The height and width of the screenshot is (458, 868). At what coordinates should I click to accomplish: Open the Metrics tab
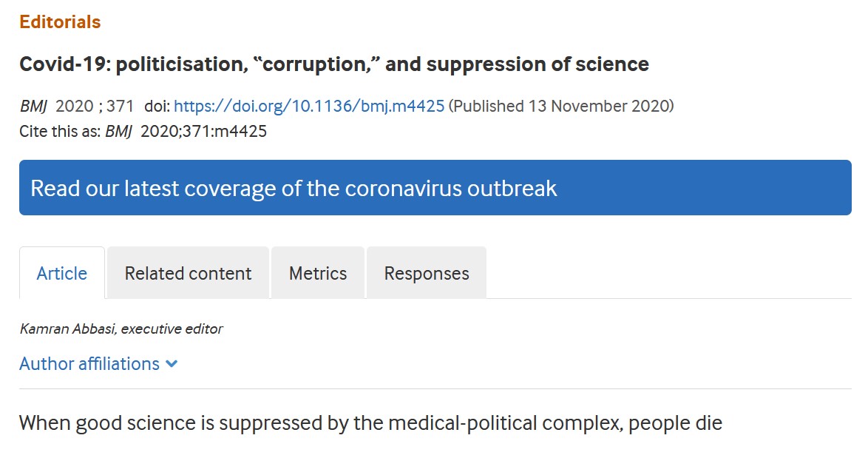pyautogui.click(x=318, y=274)
